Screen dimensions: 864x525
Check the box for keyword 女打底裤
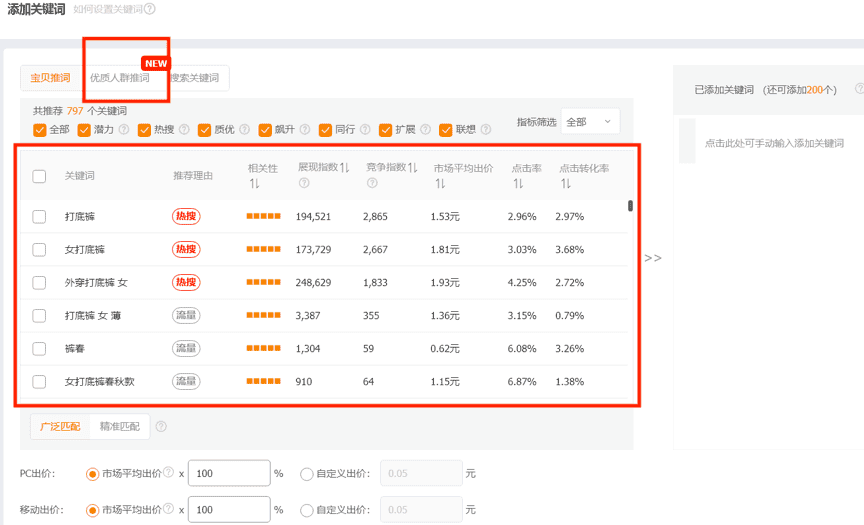[x=39, y=250]
